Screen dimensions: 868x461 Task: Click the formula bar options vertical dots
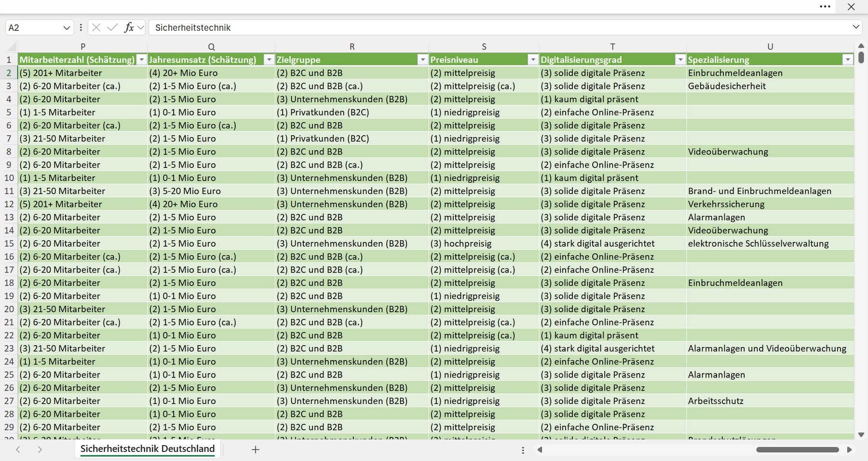[81, 28]
